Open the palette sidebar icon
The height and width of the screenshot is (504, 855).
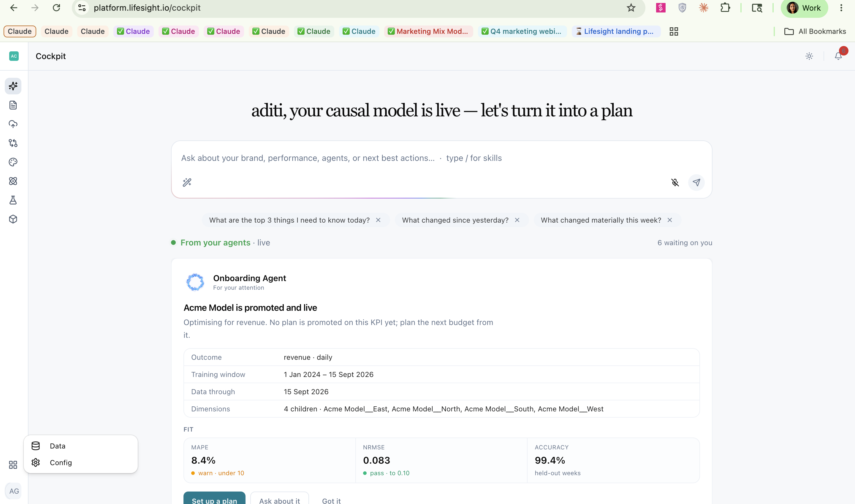point(13,162)
